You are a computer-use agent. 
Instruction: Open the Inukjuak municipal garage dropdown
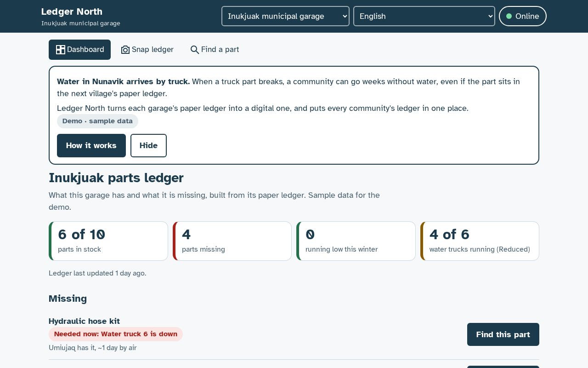pyautogui.click(x=285, y=16)
